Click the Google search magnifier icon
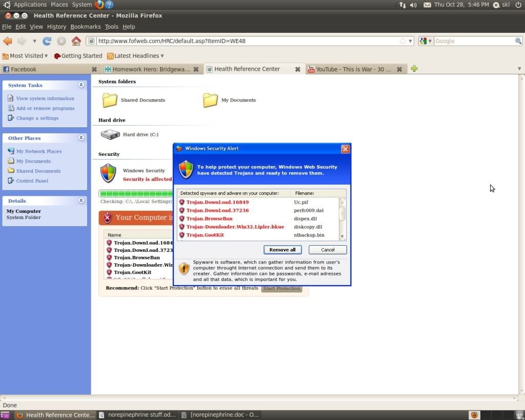This screenshot has height=420, width=525. pyautogui.click(x=518, y=41)
